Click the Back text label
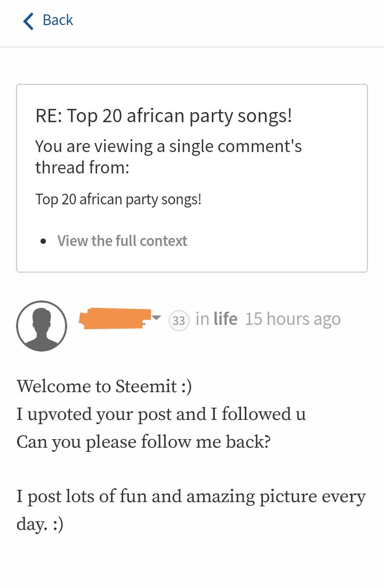This screenshot has height=588, width=384. (x=58, y=20)
